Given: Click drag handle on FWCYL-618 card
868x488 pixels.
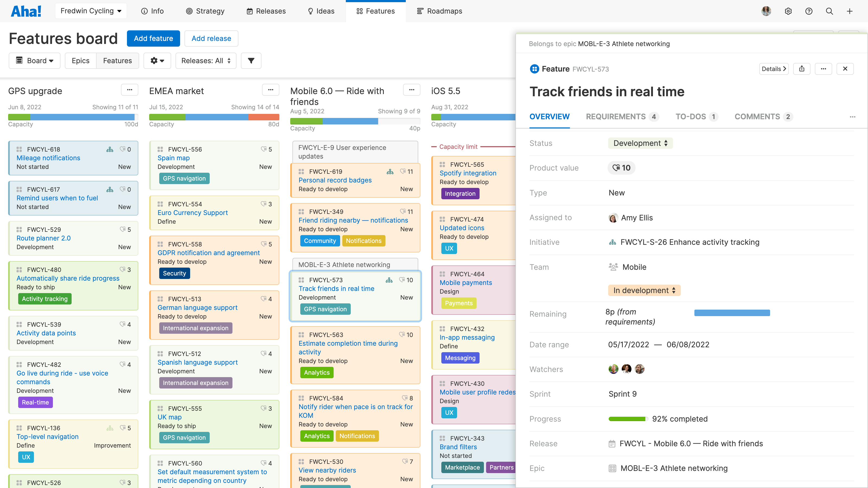Looking at the screenshot, I should click(19, 149).
